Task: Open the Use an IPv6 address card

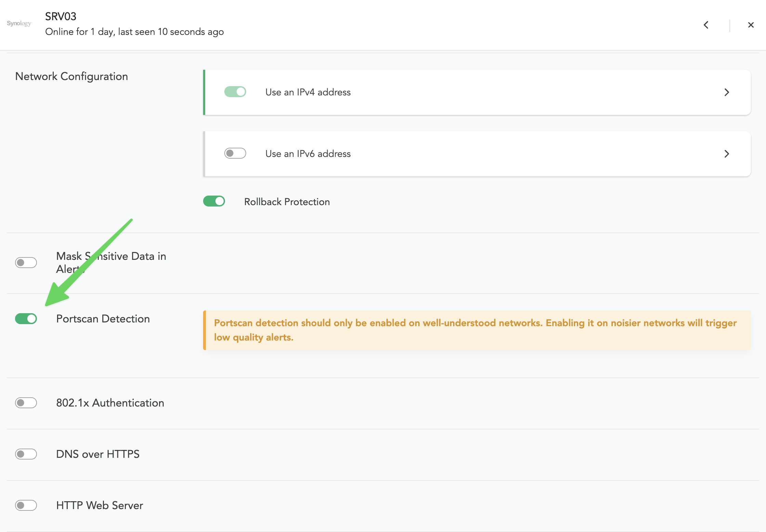Action: 479,154
